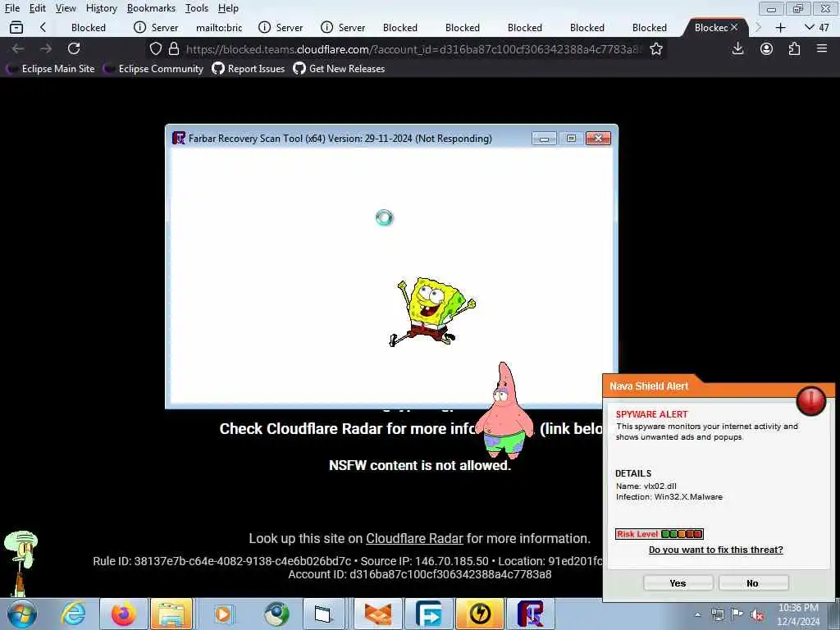840x630 pixels.
Task: Choose No in Nava Shield Alert
Action: coord(753,583)
